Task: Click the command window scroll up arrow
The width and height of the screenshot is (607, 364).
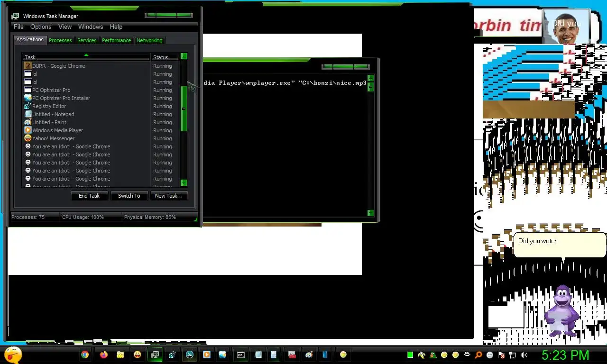Action: pos(371,78)
